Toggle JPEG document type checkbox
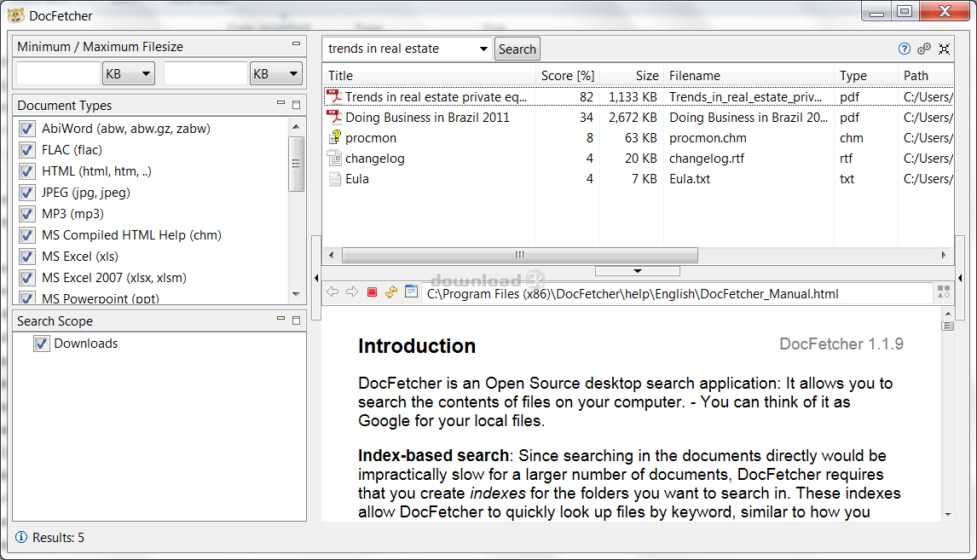Image resolution: width=977 pixels, height=560 pixels. click(26, 193)
